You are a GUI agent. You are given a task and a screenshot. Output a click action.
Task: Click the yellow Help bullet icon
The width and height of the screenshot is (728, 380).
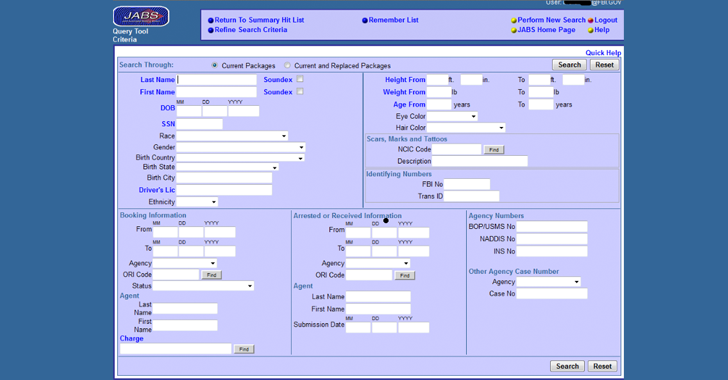click(591, 30)
